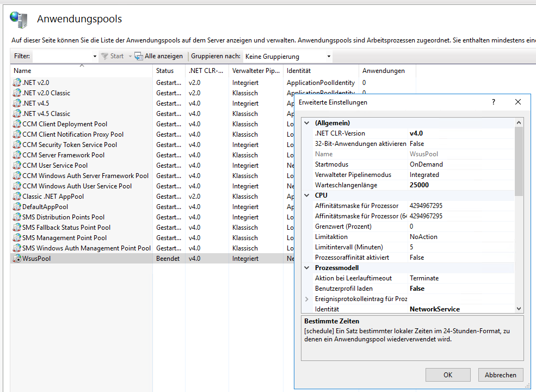Select Limitaktion value NoAction
The image size is (536, 392).
pos(423,237)
